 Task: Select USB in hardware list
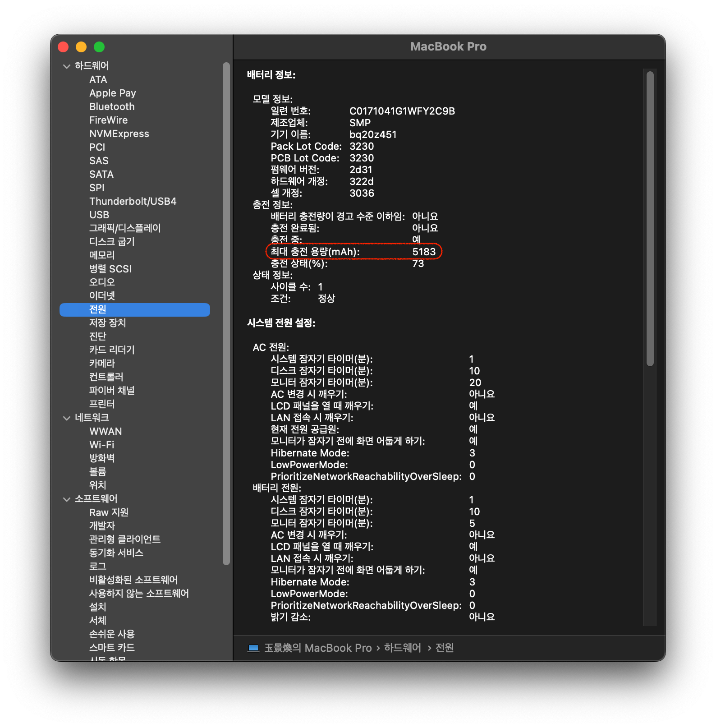click(99, 215)
